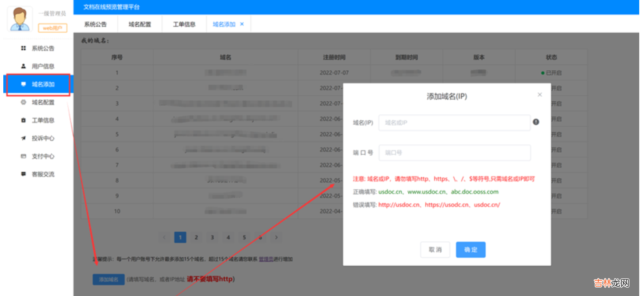Image resolution: width=644 pixels, height=296 pixels.
Task: Click the next page arrow
Action: coord(276,238)
